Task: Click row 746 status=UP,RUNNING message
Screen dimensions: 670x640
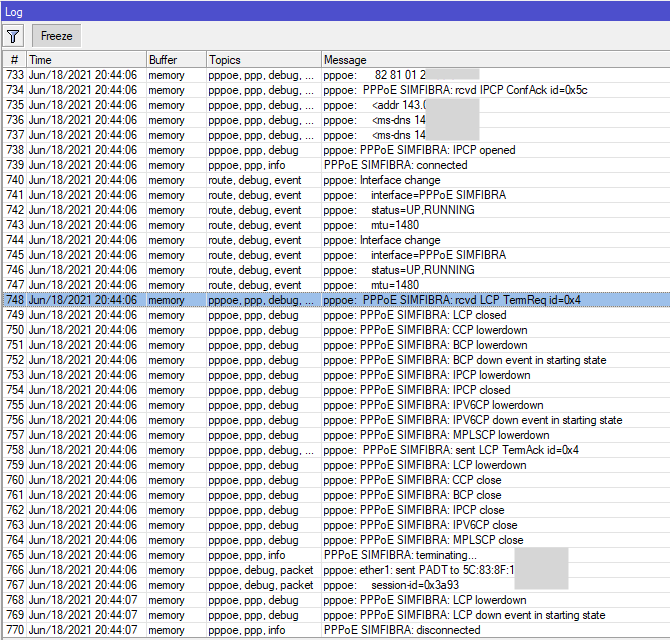Action: (399, 270)
